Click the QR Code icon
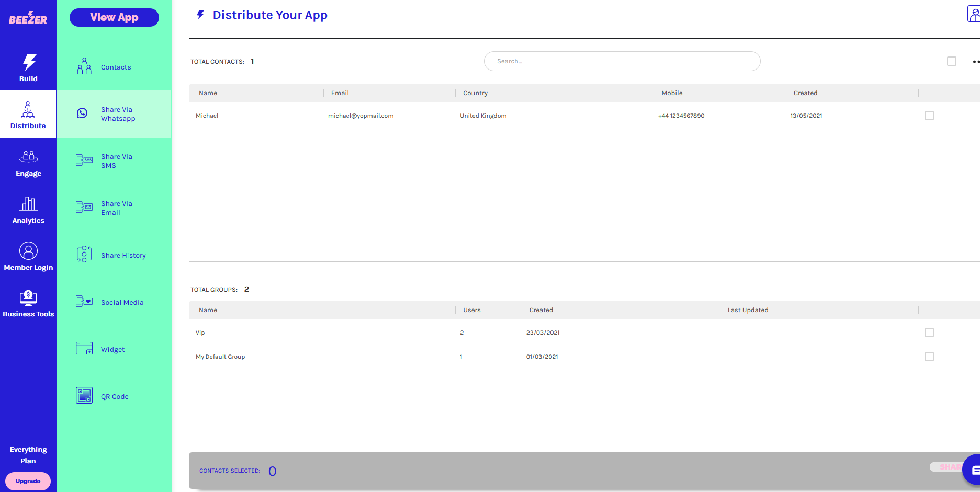The image size is (980, 492). (x=84, y=395)
